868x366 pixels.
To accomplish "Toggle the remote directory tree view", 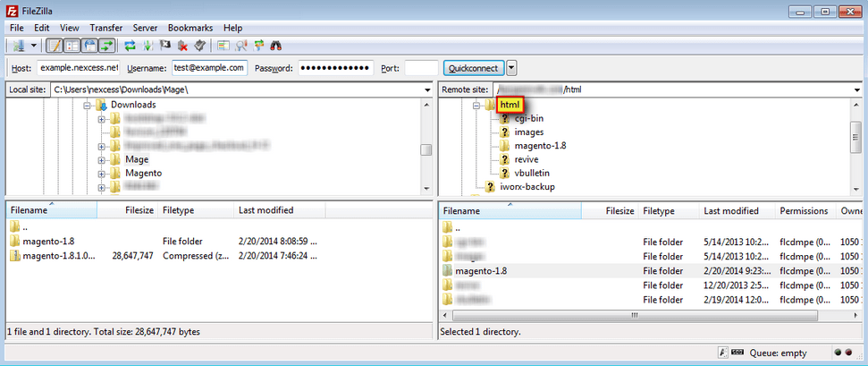I will (x=90, y=46).
